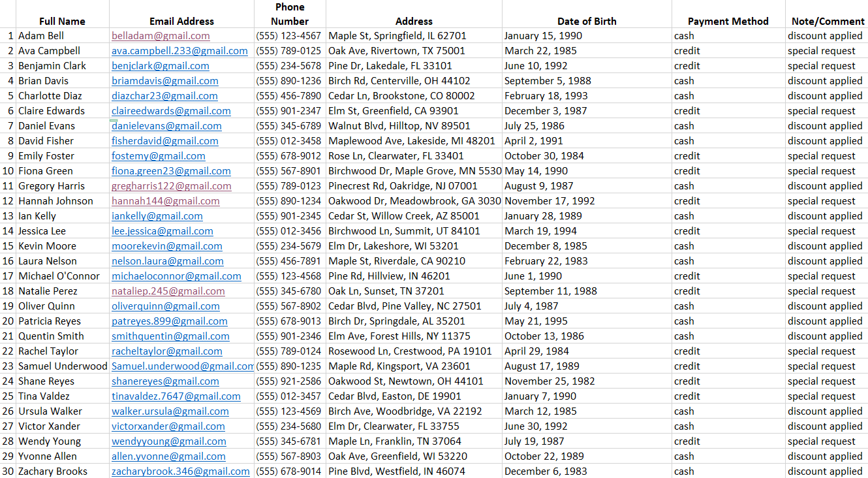The width and height of the screenshot is (868, 478).
Task: Click the ava.campbell.233@gmail.com link
Action: tap(179, 51)
